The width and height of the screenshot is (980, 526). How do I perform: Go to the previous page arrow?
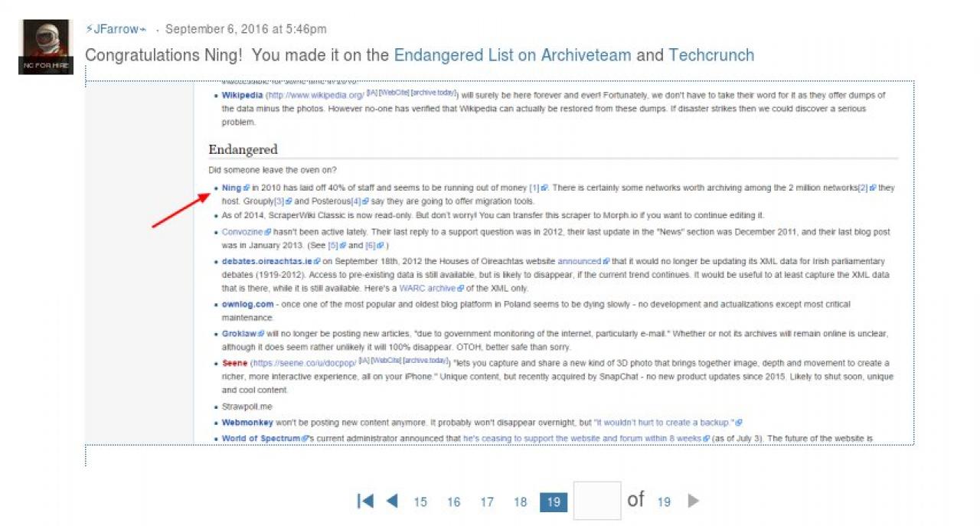[392, 501]
